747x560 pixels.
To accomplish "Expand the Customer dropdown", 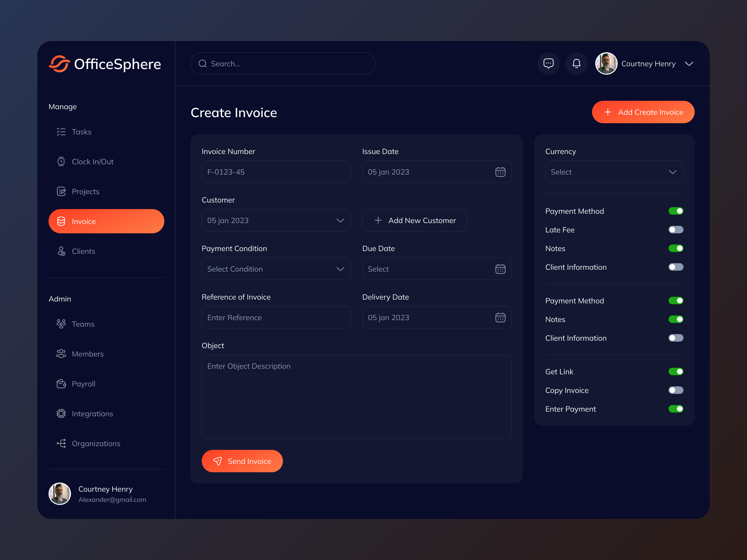I will 276,220.
